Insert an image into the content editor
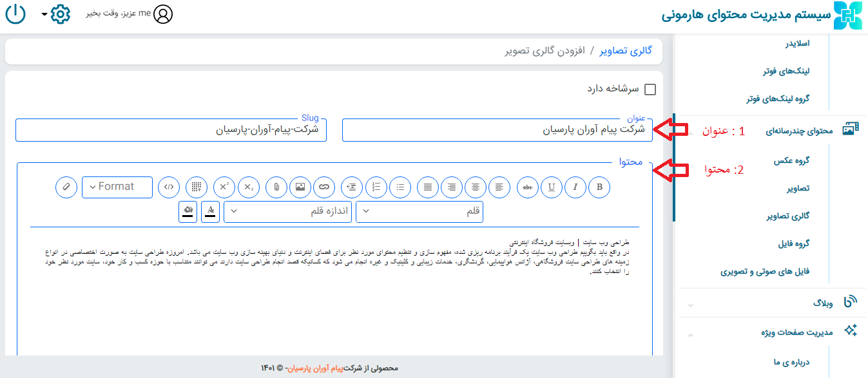Viewport: 868px width, 378px height. click(x=300, y=187)
